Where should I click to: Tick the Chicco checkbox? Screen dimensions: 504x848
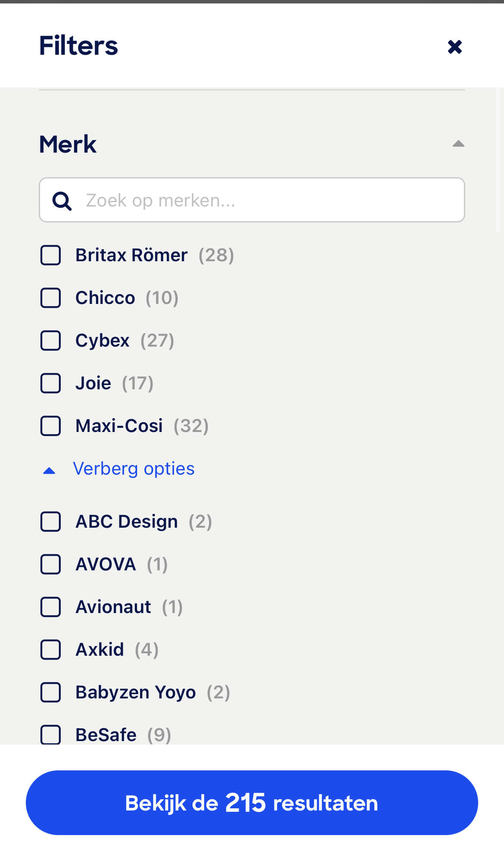coord(50,298)
